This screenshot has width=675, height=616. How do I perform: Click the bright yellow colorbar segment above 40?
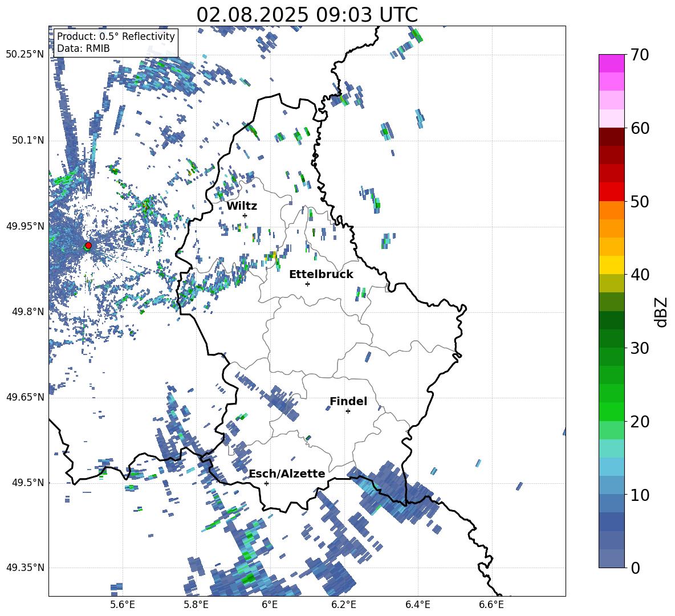tap(611, 265)
